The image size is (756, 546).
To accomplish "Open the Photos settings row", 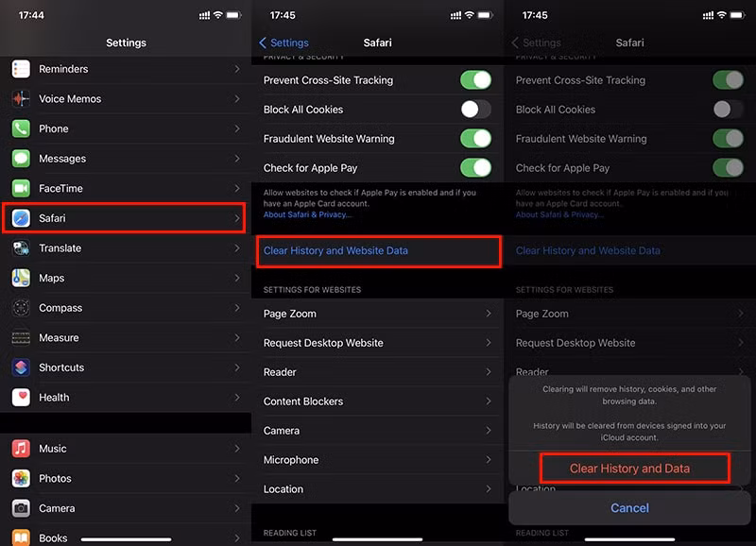I will [x=126, y=479].
